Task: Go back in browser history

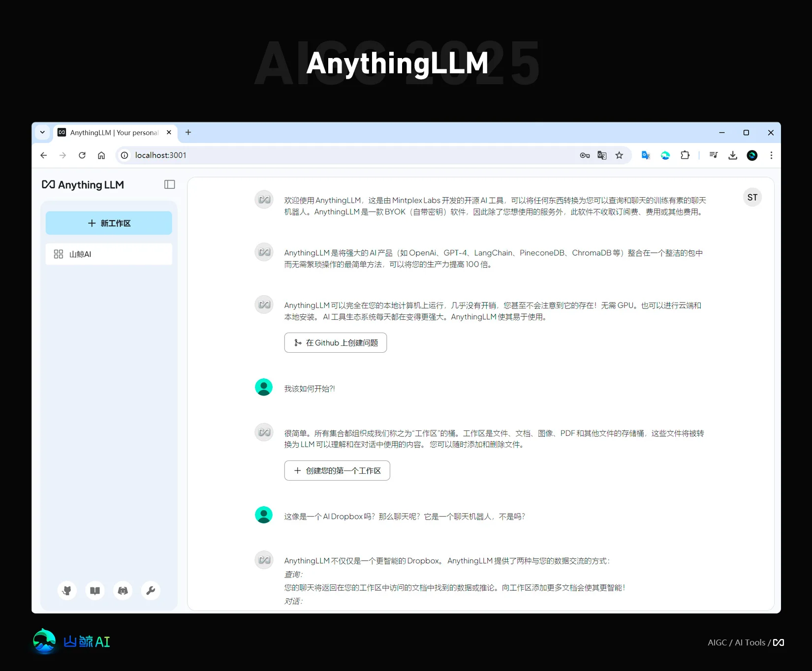Action: (44, 155)
